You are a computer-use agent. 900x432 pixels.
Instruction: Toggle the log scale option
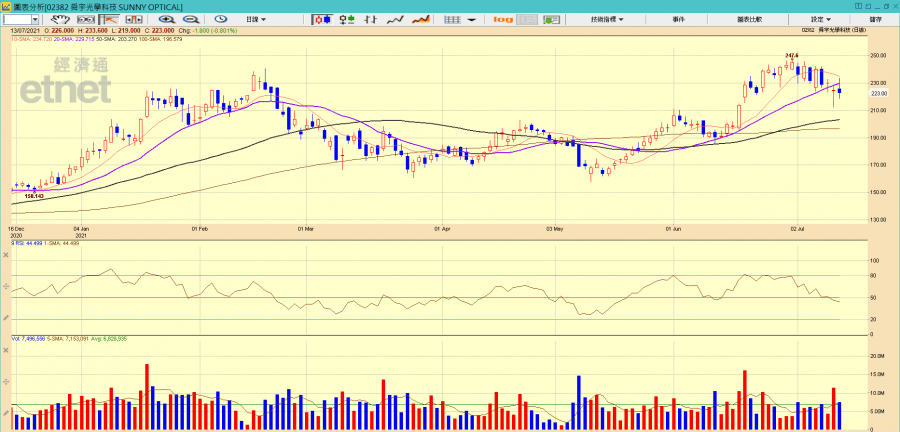coord(503,19)
